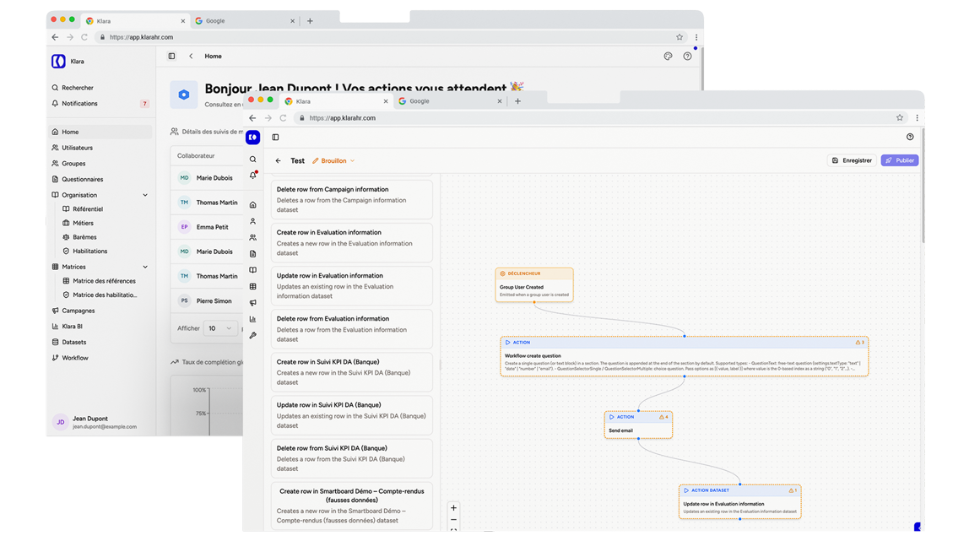Open wrench tool icon in front sidebar
This screenshot has width=980, height=541.
coord(252,335)
